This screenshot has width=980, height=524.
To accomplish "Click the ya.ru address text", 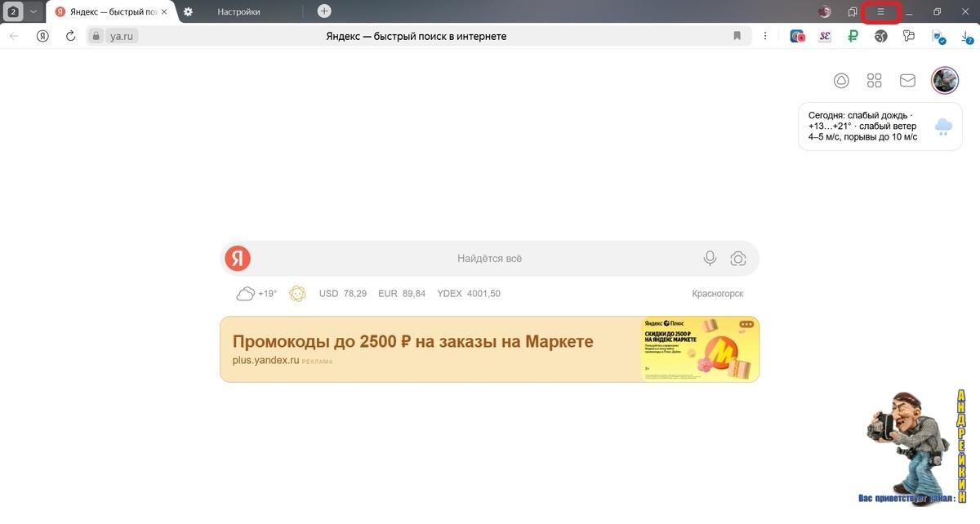I will pos(121,36).
